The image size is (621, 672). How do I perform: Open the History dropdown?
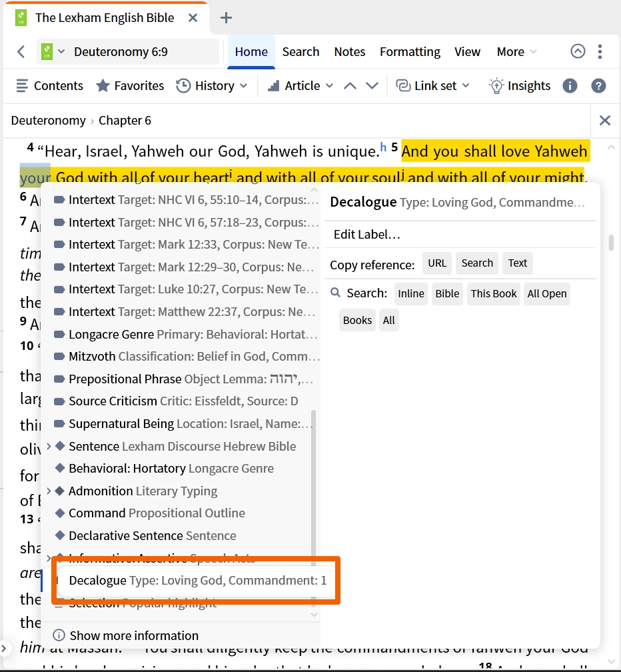212,86
